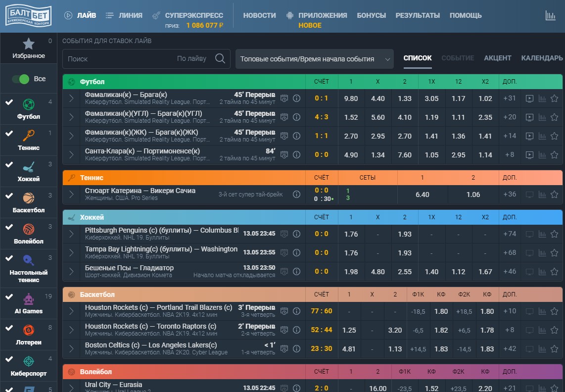
Task: Add Стюарт Катерина match to favorites star
Action: coord(554,195)
